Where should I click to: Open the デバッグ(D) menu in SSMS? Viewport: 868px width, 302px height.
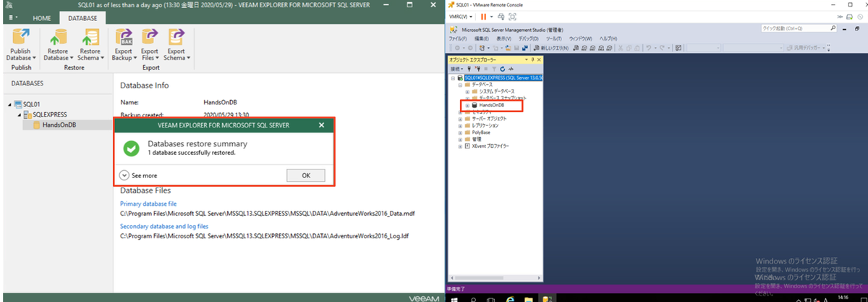530,38
